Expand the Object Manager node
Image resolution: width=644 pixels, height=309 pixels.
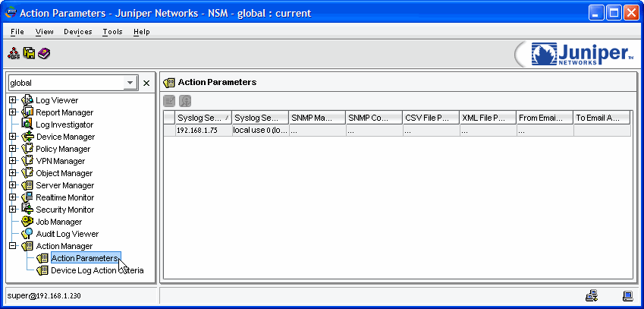coord(13,173)
